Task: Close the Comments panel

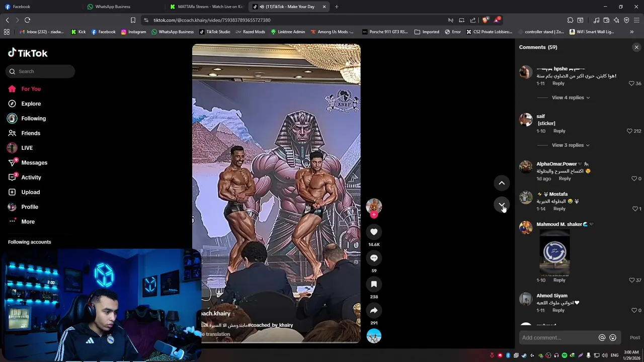Action: pos(636,47)
